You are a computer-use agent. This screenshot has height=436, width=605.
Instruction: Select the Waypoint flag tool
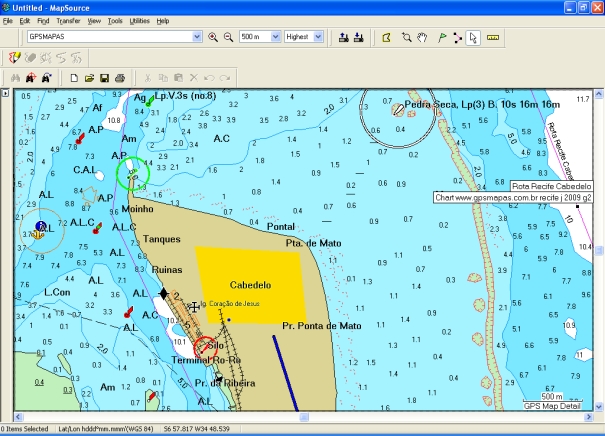441,37
